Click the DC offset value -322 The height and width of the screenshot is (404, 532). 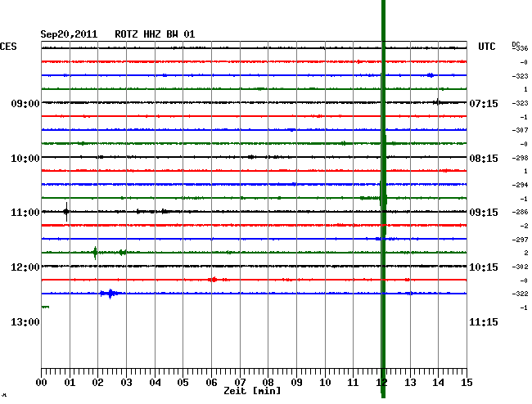point(520,294)
